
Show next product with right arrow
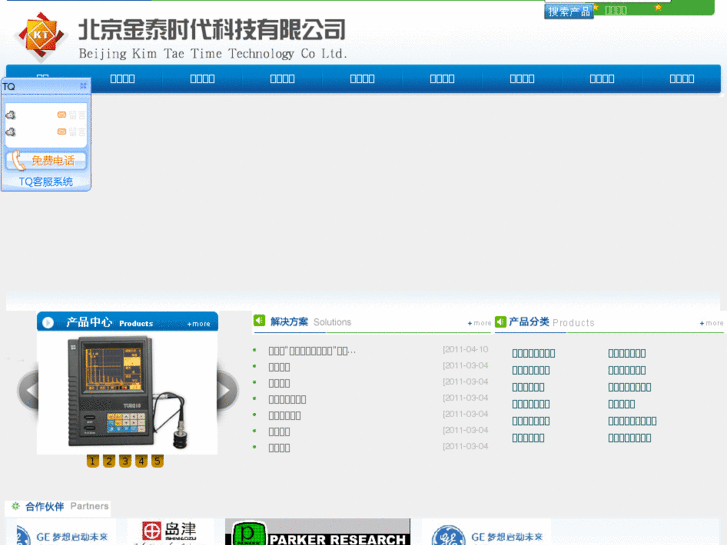click(x=226, y=391)
